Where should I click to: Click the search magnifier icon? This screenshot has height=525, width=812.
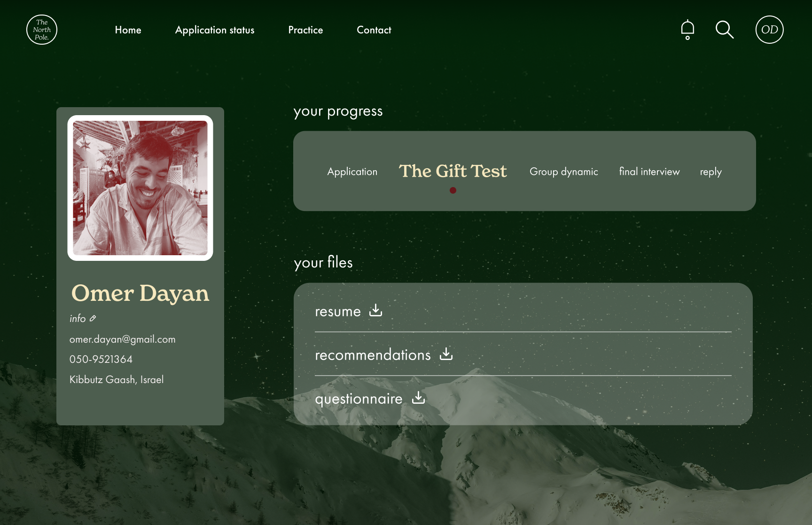[725, 30]
